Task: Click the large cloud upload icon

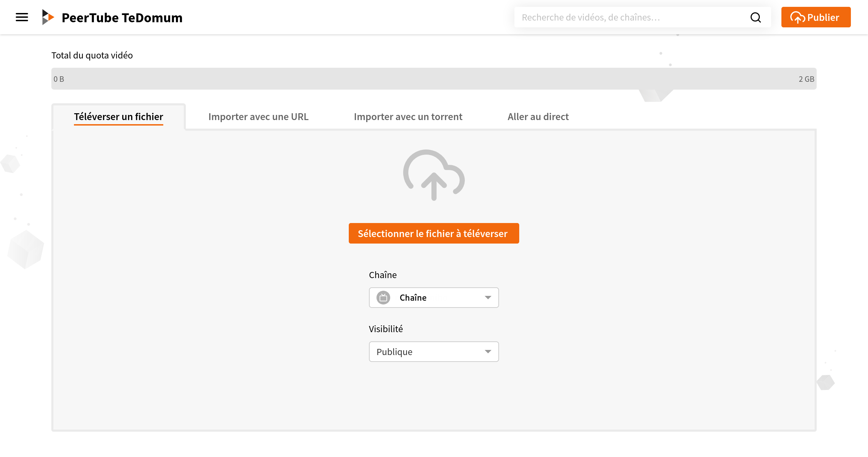Action: coord(434,175)
